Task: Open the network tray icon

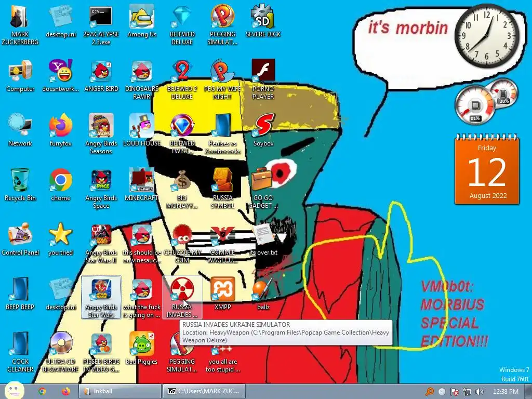Action: (x=467, y=392)
